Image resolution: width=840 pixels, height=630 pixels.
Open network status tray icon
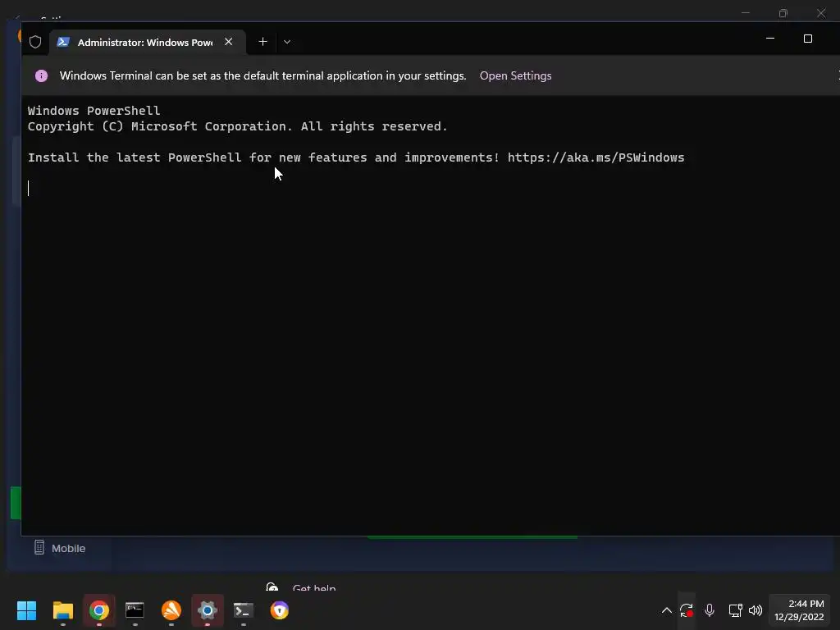point(735,610)
